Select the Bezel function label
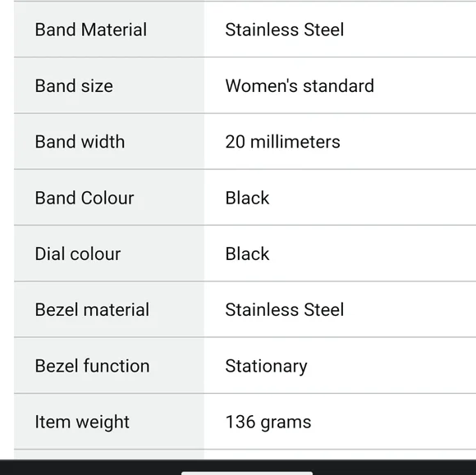 [x=92, y=366]
